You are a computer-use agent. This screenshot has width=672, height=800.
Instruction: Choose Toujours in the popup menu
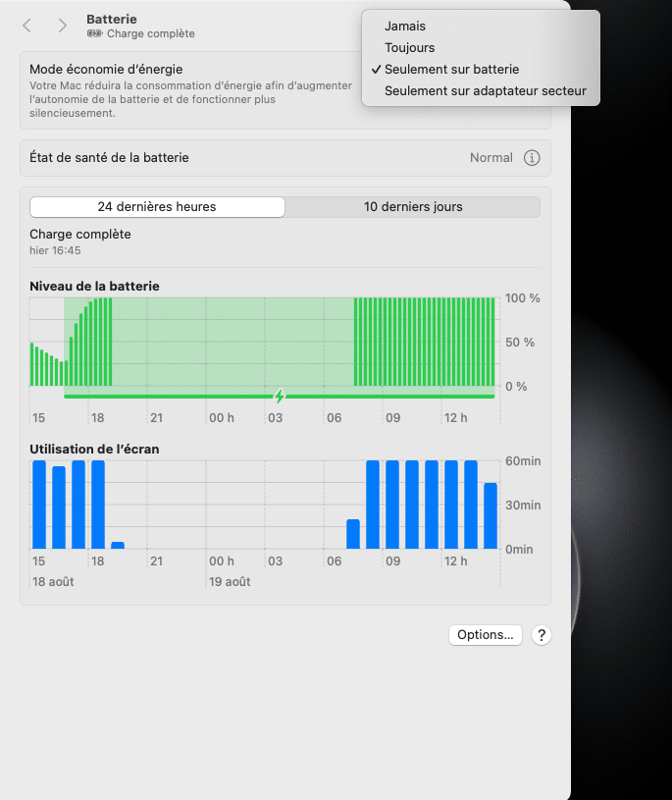(x=409, y=47)
